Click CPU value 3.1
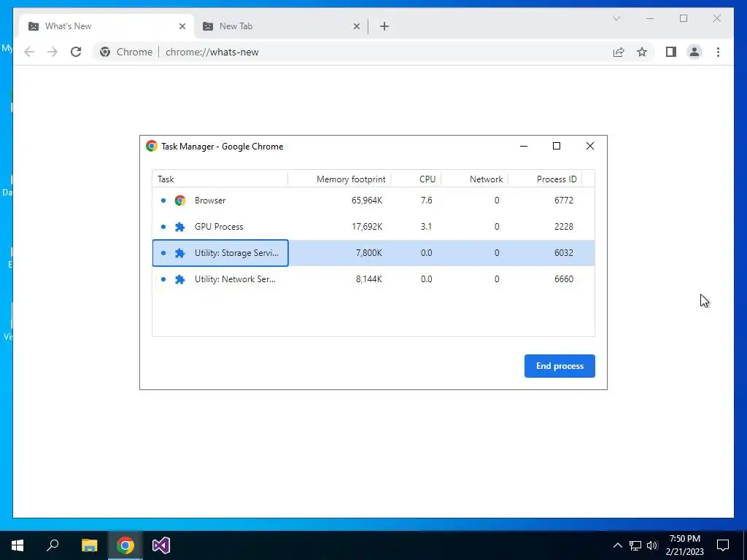 point(426,227)
